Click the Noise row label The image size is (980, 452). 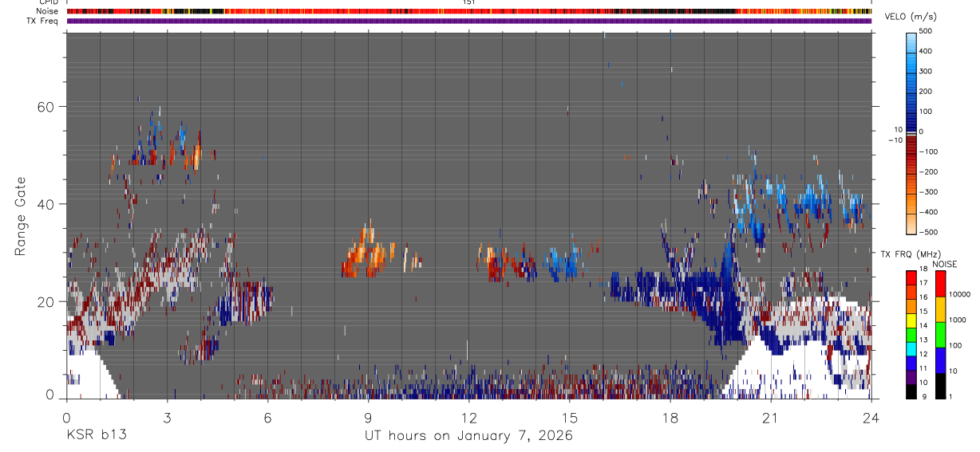click(48, 11)
